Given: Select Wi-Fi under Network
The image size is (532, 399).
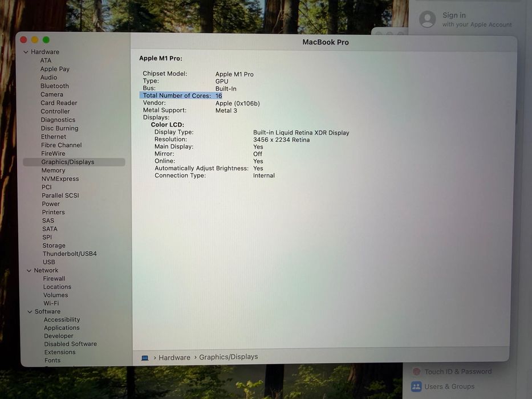Looking at the screenshot, I should tap(51, 303).
